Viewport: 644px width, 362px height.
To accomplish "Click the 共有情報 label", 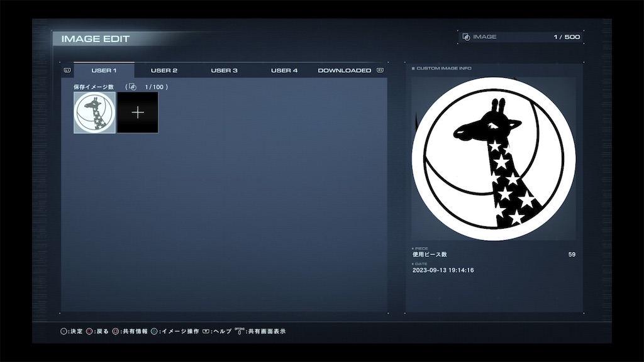I will point(135,331).
